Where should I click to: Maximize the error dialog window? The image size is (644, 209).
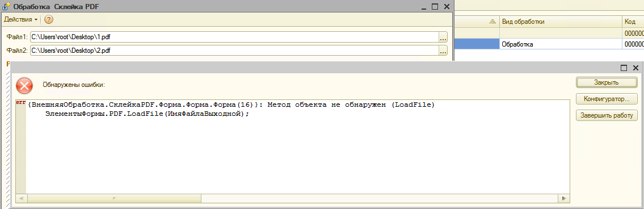point(624,68)
